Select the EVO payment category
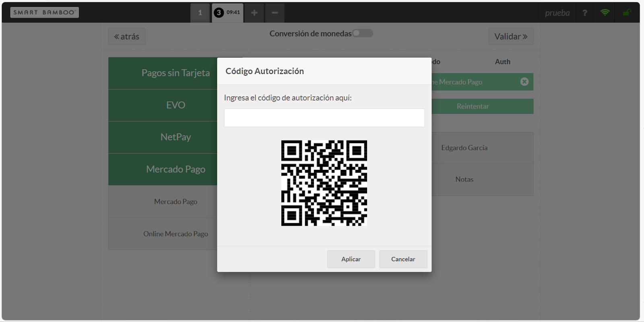The image size is (644, 322). coord(163,105)
